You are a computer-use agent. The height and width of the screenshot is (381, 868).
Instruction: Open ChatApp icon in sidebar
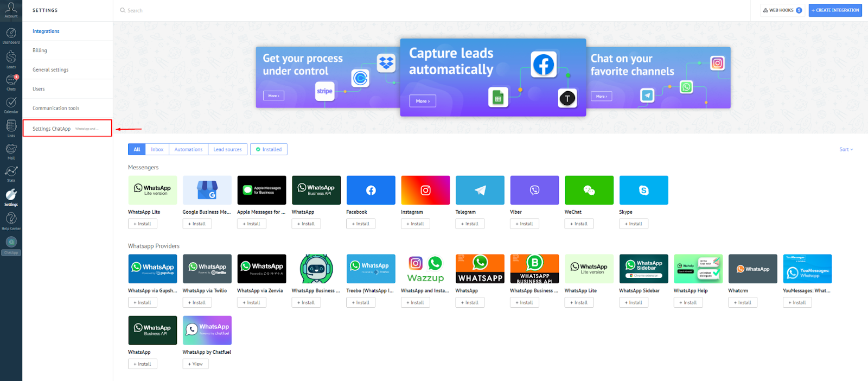[x=11, y=246]
